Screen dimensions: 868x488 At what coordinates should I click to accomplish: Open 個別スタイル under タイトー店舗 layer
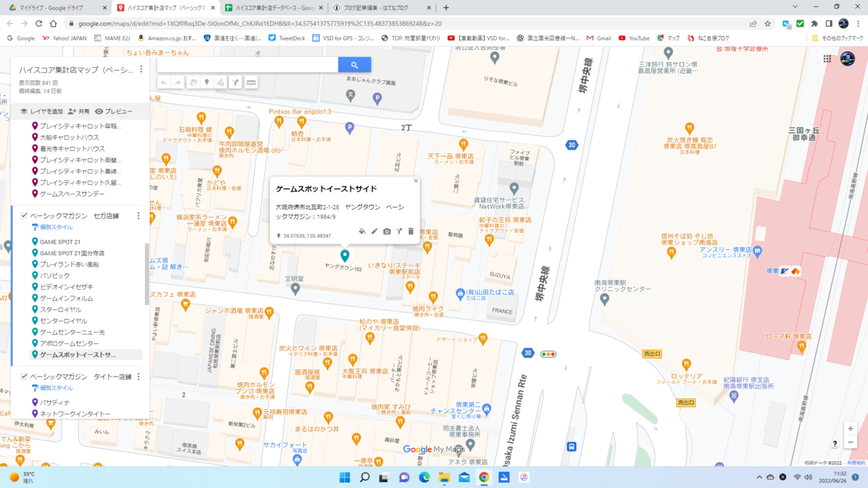click(52, 388)
